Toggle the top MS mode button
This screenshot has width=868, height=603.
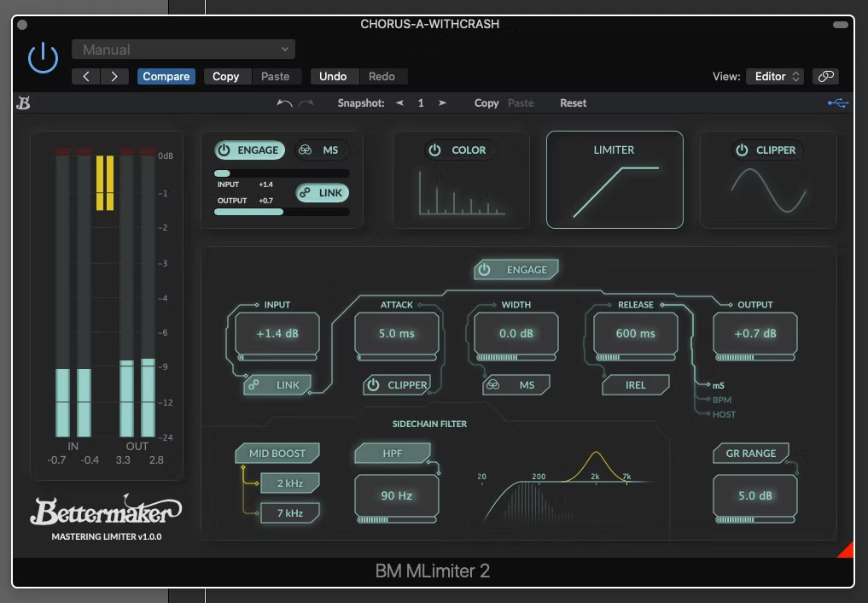[x=320, y=150]
